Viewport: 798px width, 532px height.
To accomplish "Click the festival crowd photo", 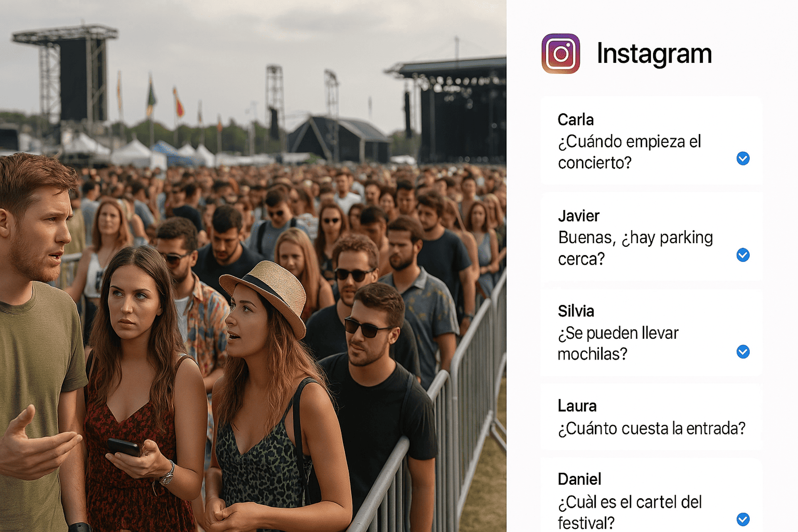I will click(x=253, y=266).
